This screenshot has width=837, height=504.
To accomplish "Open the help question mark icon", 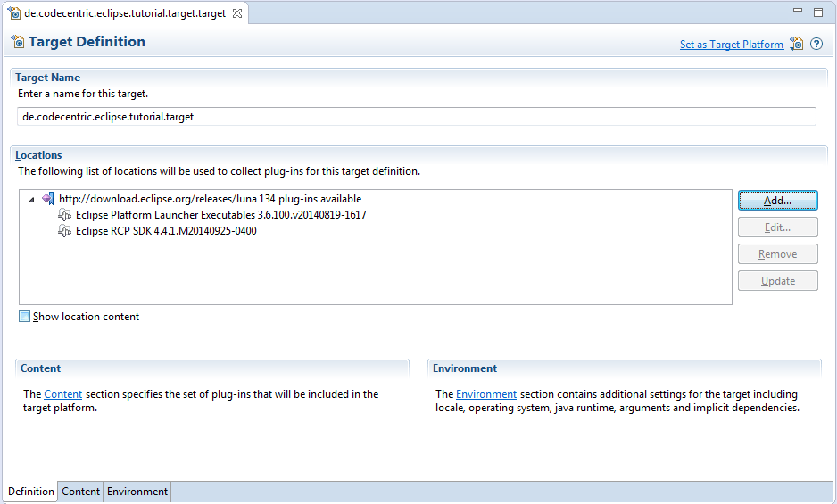I will click(816, 44).
